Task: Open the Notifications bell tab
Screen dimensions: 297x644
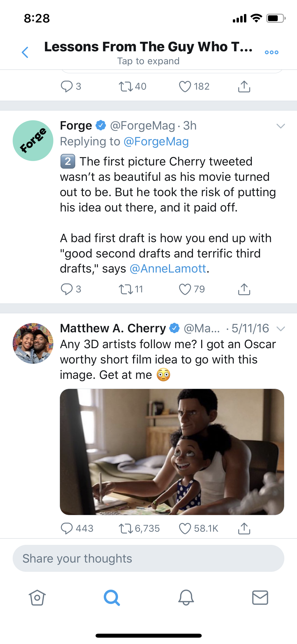Action: pos(186,597)
